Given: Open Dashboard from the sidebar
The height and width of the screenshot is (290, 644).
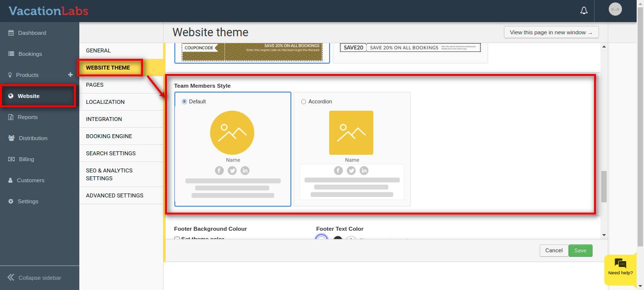Looking at the screenshot, I should [32, 33].
